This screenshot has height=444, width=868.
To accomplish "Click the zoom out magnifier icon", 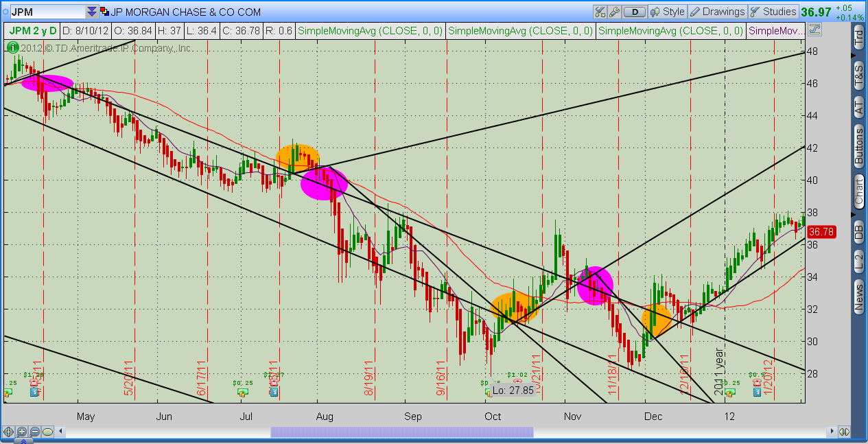I will [x=35, y=432].
